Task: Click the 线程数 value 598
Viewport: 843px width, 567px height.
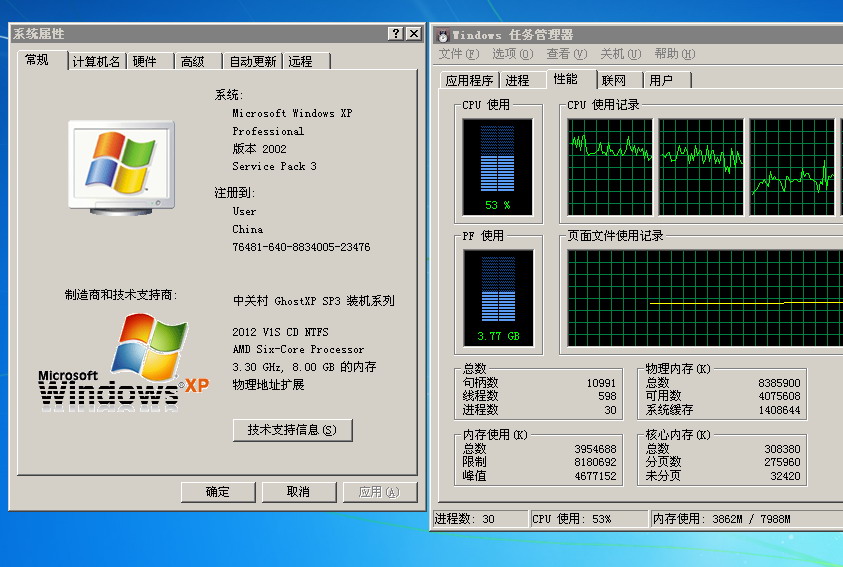Action: pyautogui.click(x=607, y=397)
